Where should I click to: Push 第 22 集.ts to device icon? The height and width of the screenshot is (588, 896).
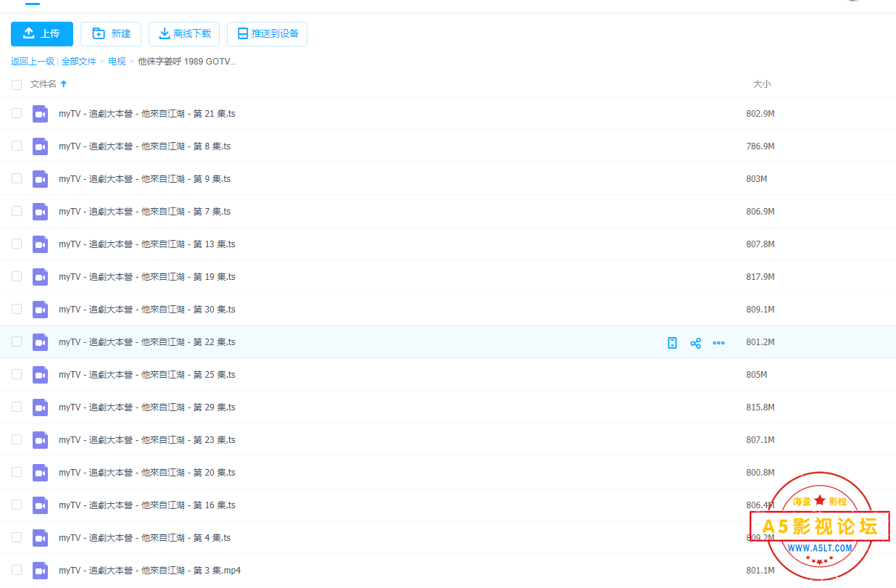click(672, 343)
